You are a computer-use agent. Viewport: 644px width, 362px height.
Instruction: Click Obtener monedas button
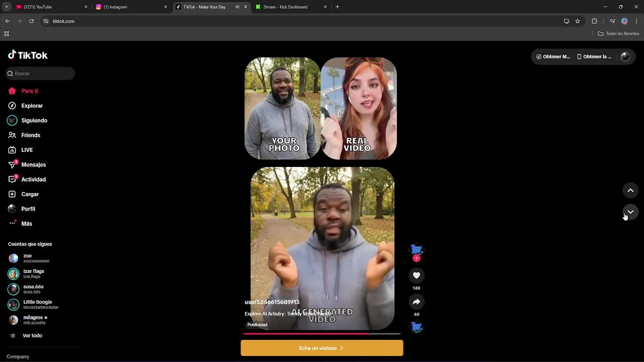(553, 57)
